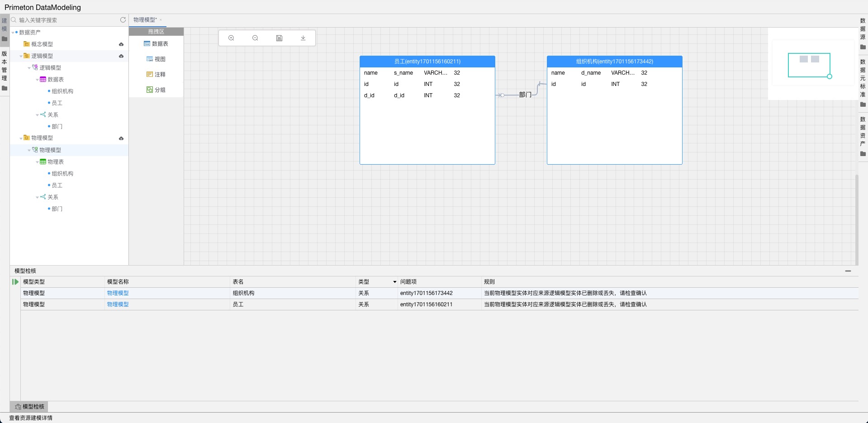Collapse the 物理模型 folder arrow
This screenshot has height=423, width=868.
21,138
